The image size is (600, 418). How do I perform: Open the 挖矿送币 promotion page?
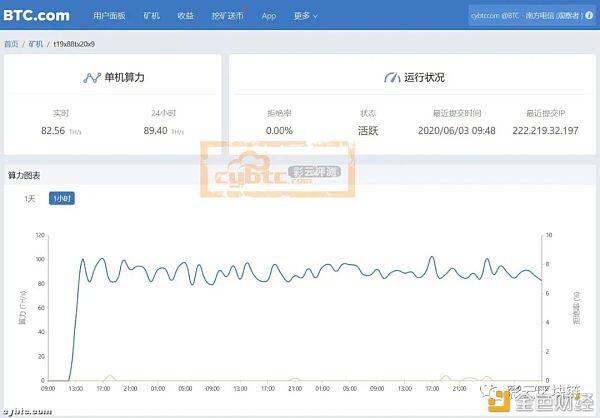tap(228, 16)
